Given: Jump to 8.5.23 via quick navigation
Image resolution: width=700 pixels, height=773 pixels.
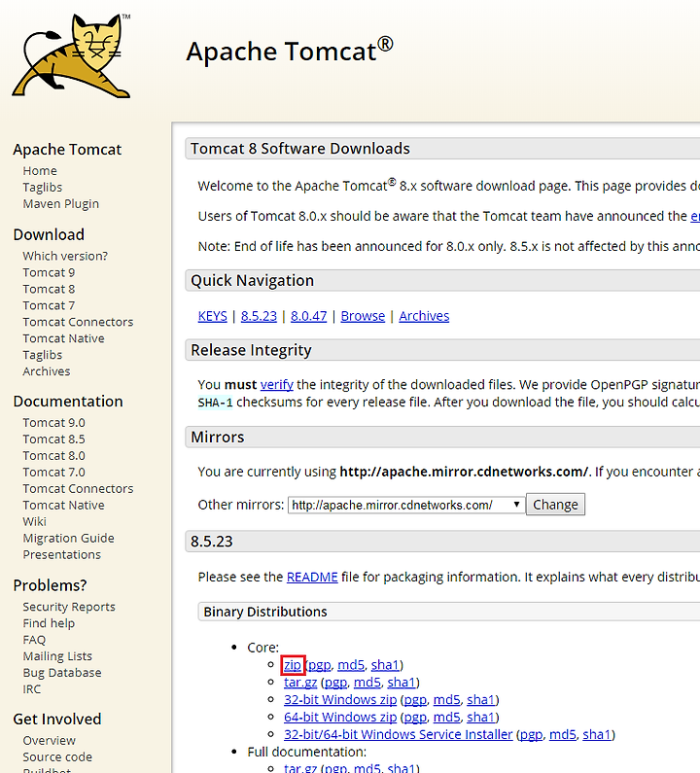Looking at the screenshot, I should (259, 316).
